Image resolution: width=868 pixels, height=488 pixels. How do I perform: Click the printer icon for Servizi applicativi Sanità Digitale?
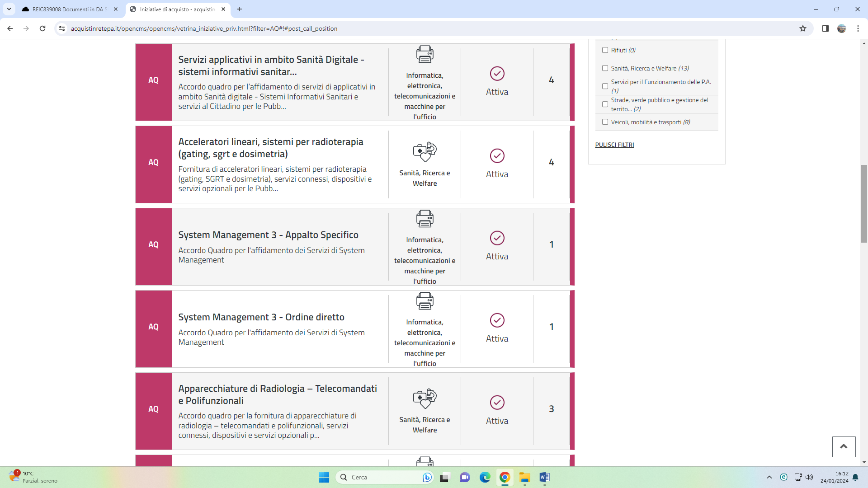tap(425, 54)
